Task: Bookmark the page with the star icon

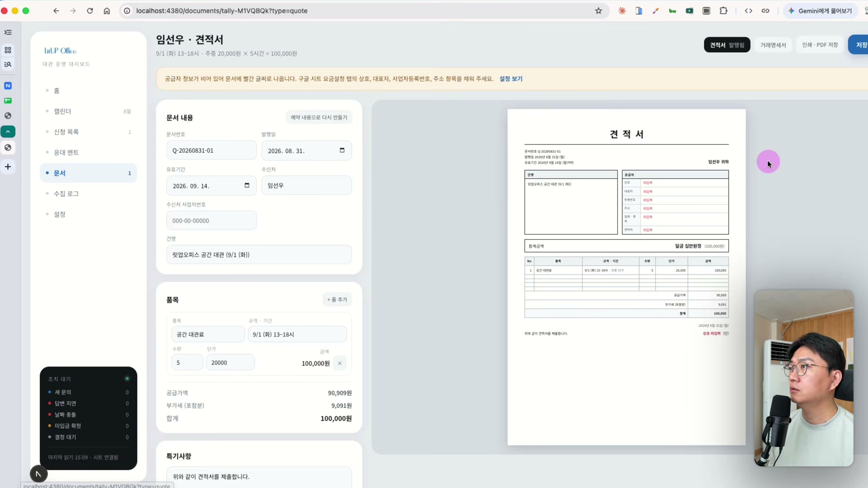Action: click(x=599, y=11)
